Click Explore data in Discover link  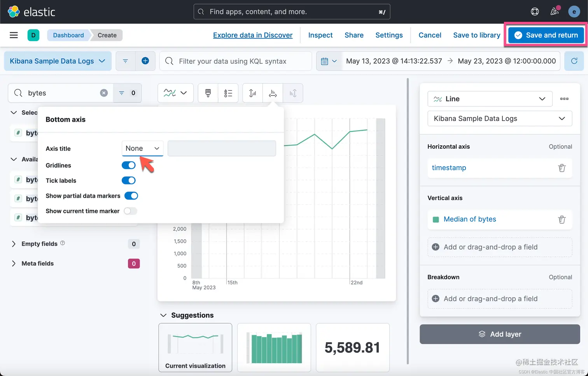coord(253,35)
